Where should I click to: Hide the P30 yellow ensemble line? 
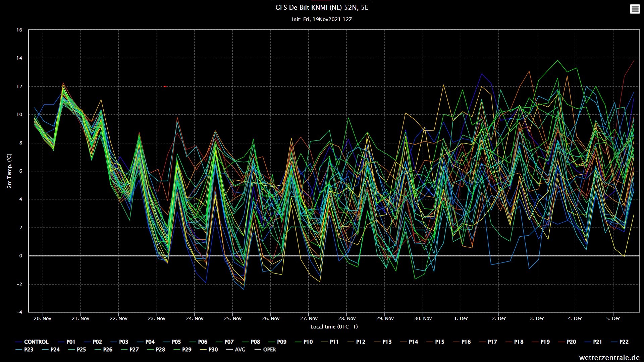[209, 350]
